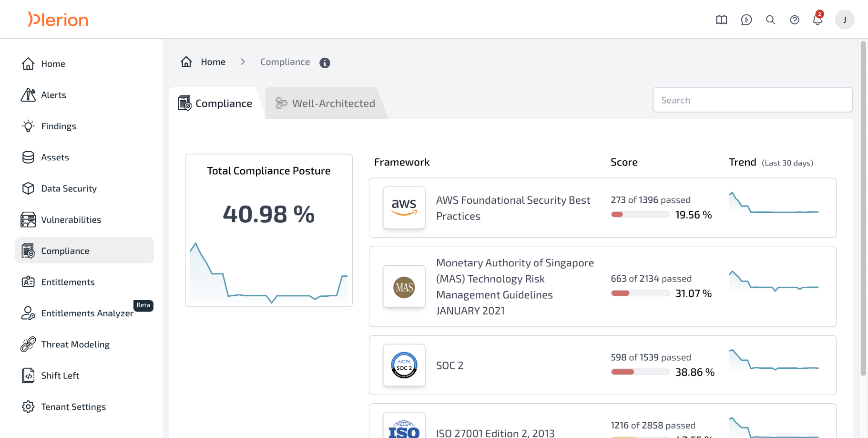The image size is (868, 438).
Task: Select Compliance in the sidebar
Action: tap(84, 250)
